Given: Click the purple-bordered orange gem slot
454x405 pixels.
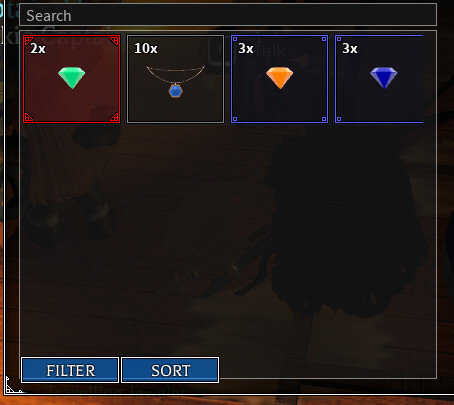Looking at the screenshot, I should tap(279, 79).
